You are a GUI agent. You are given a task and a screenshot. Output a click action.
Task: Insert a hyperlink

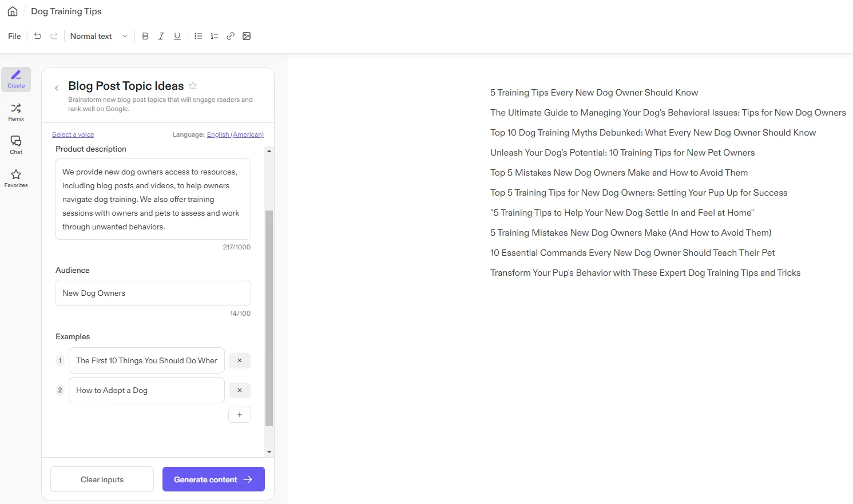[x=231, y=36]
